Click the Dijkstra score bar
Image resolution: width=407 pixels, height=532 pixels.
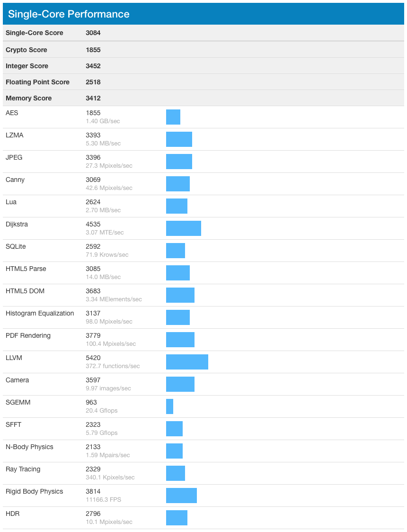click(x=183, y=228)
